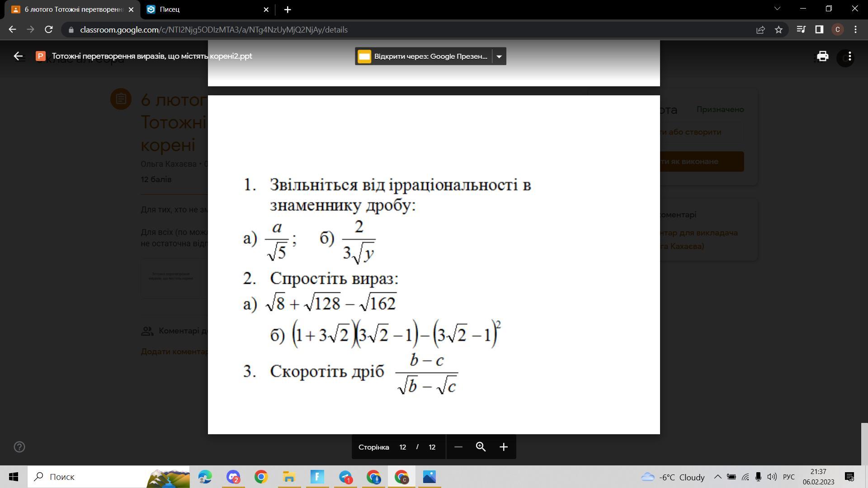The height and width of the screenshot is (488, 868).
Task: Open the weather widget showing -6°C Cloudy
Action: [x=673, y=477]
